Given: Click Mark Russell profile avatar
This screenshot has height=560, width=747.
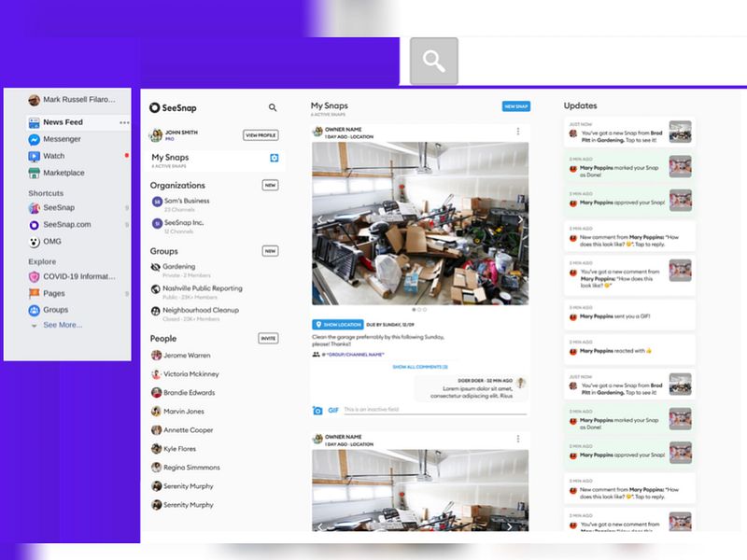Looking at the screenshot, I should pos(34,100).
